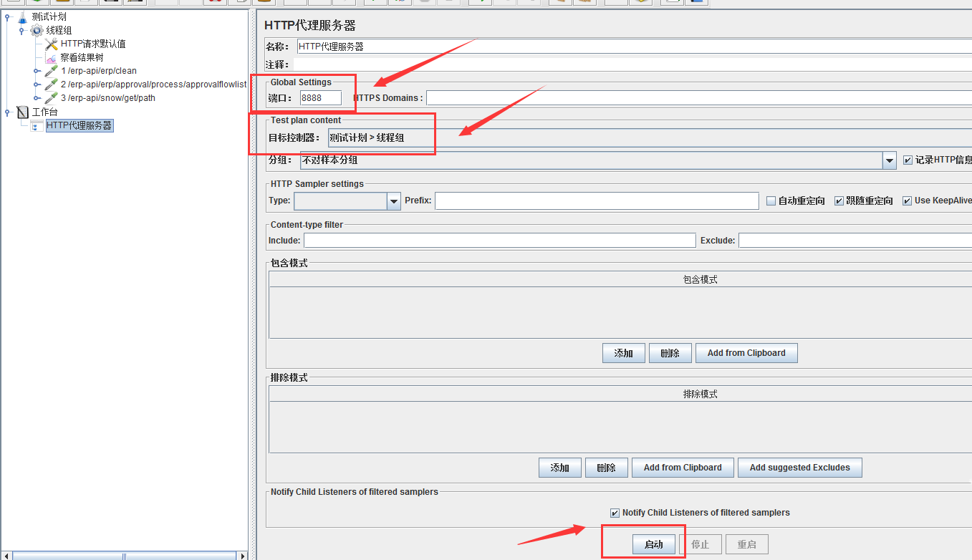Image resolution: width=972 pixels, height=560 pixels.
Task: Click the HTTPS Domains field
Action: coord(699,98)
